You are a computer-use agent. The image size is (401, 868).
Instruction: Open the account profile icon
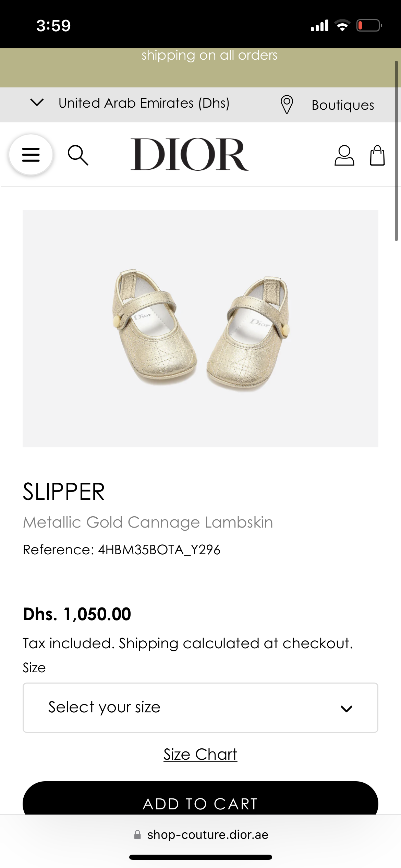pyautogui.click(x=344, y=156)
